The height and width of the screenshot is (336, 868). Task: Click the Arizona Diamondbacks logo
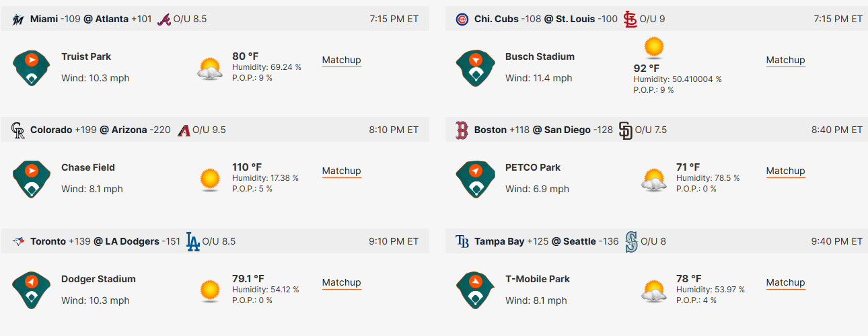tap(184, 130)
